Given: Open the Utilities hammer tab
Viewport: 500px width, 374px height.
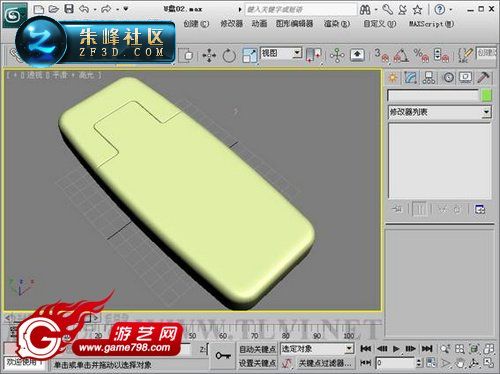Looking at the screenshot, I should (x=483, y=77).
